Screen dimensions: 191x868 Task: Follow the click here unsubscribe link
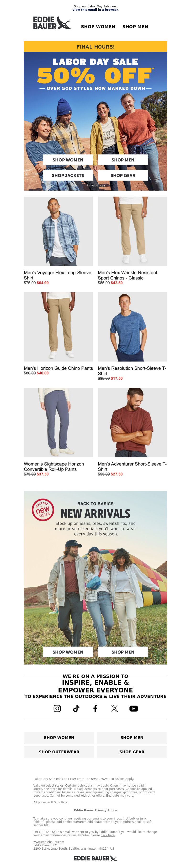(x=108, y=835)
